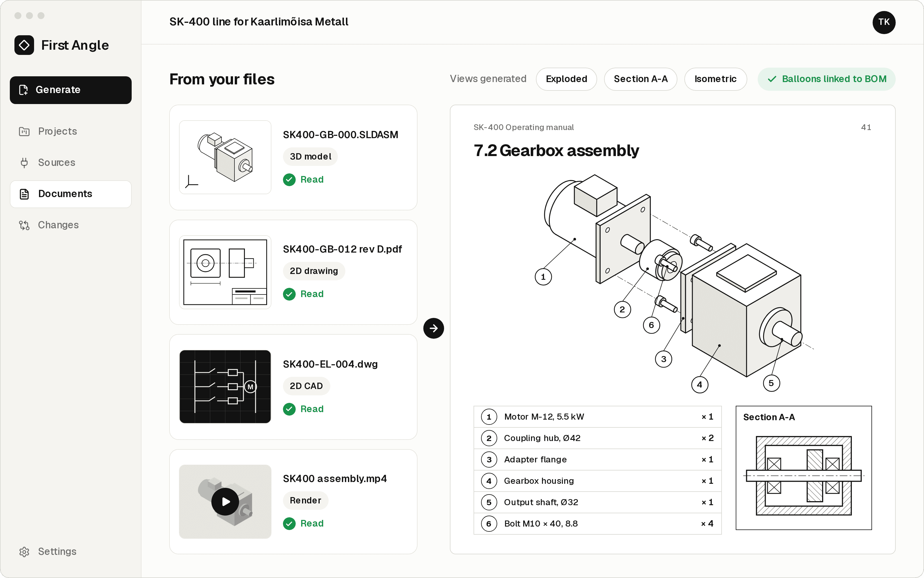Click the Sources plug icon
This screenshot has width=924, height=578.
coord(25,163)
